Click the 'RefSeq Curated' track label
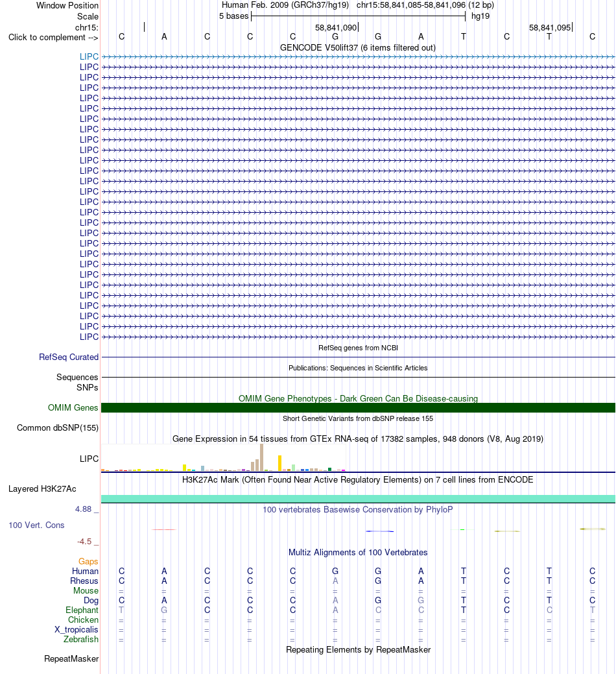 tap(69, 357)
